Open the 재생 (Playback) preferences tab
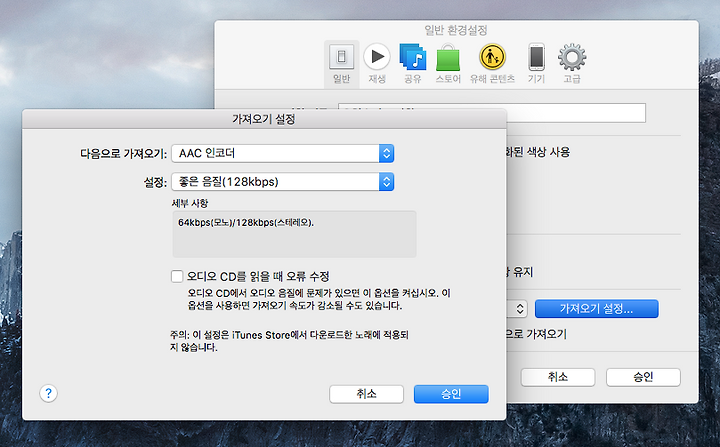Viewport: 720px width, 447px height. coord(377,64)
